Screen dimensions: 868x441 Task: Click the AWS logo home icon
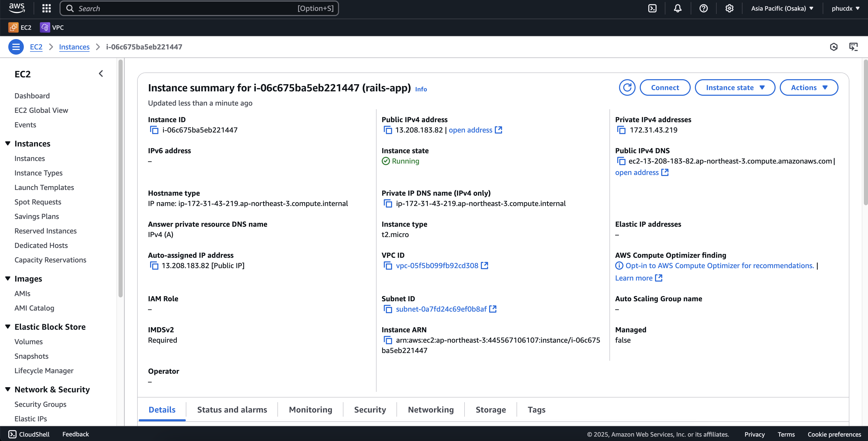pyautogui.click(x=17, y=8)
